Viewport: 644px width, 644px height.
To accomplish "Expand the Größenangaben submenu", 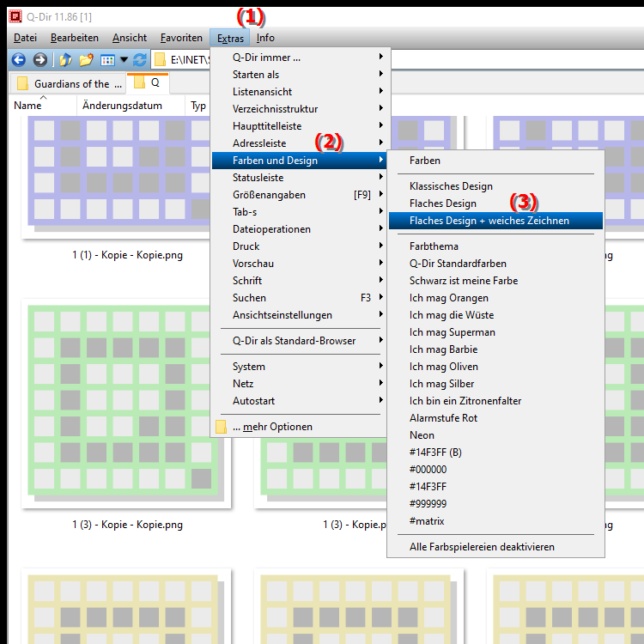I will click(299, 195).
